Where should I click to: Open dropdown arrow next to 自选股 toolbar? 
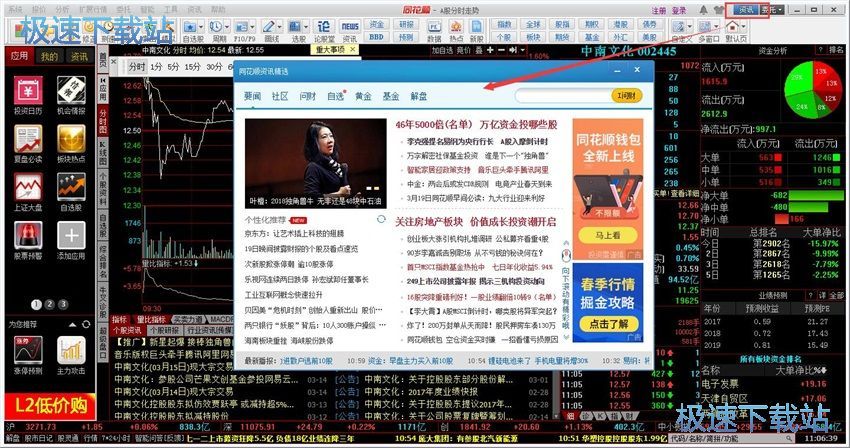pyautogui.click(x=201, y=26)
